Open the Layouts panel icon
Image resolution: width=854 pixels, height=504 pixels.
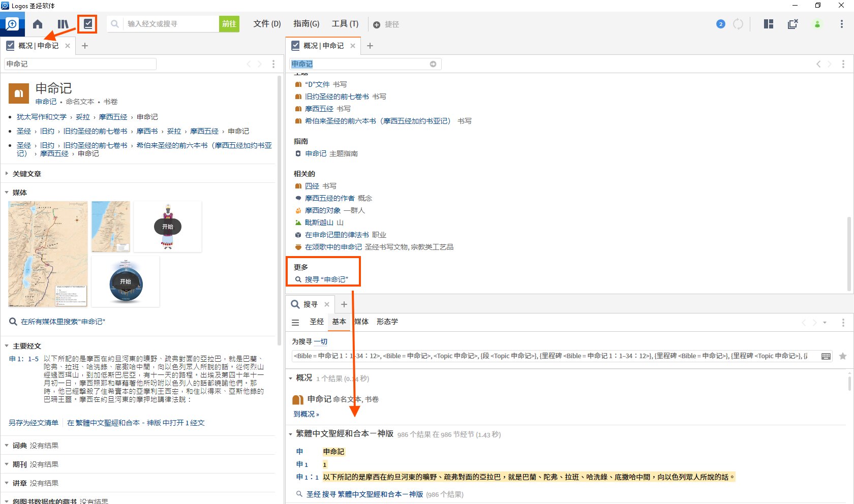[768, 24]
